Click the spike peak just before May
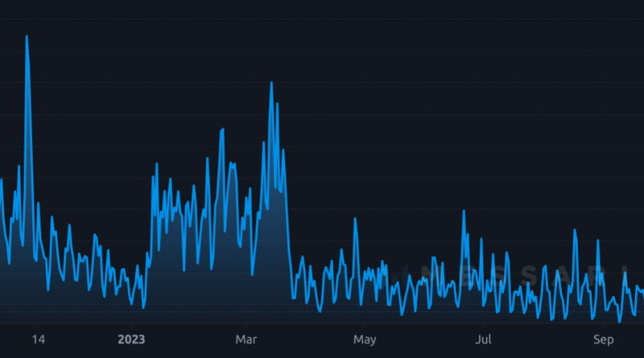644x358 pixels. pos(355,219)
